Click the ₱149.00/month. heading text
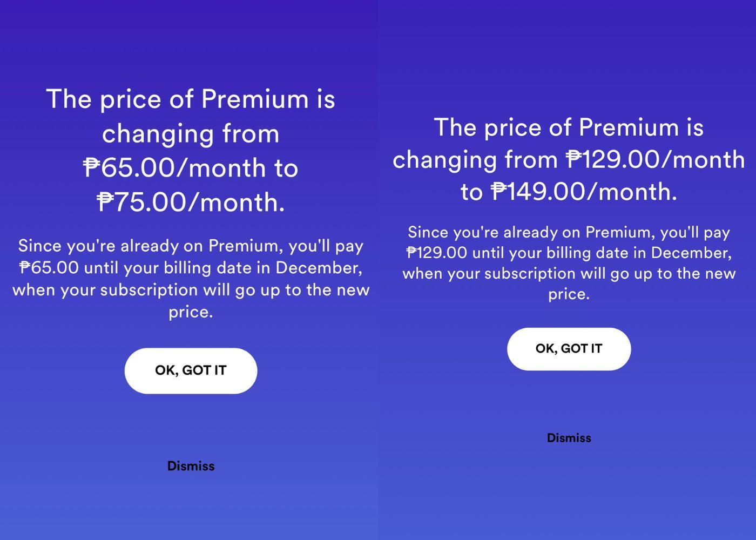The width and height of the screenshot is (756, 540). click(x=584, y=192)
